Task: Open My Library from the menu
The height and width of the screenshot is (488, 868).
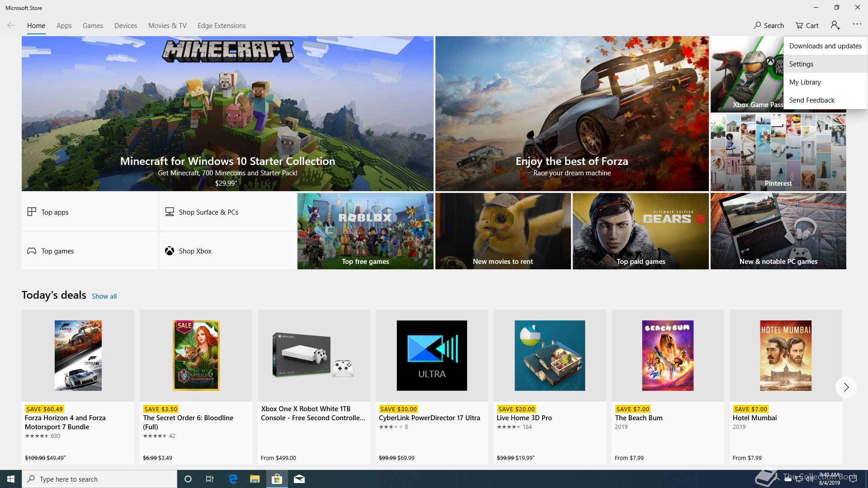Action: click(x=825, y=82)
